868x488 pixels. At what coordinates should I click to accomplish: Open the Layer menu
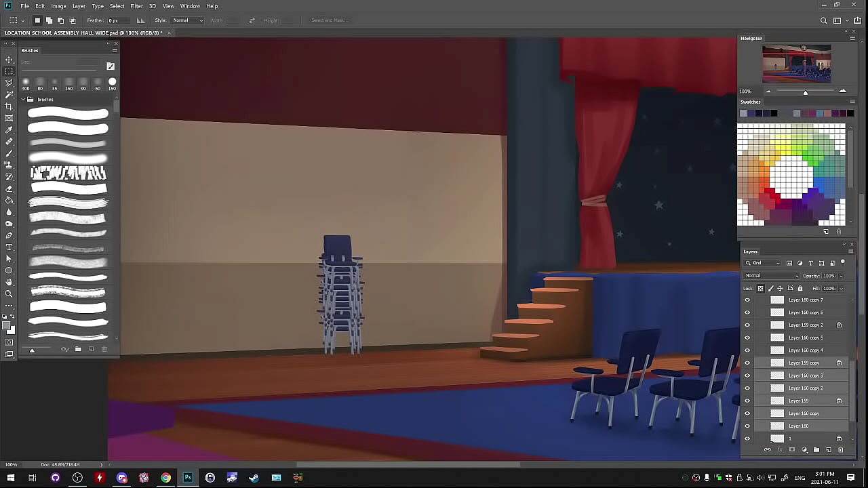[x=79, y=6]
